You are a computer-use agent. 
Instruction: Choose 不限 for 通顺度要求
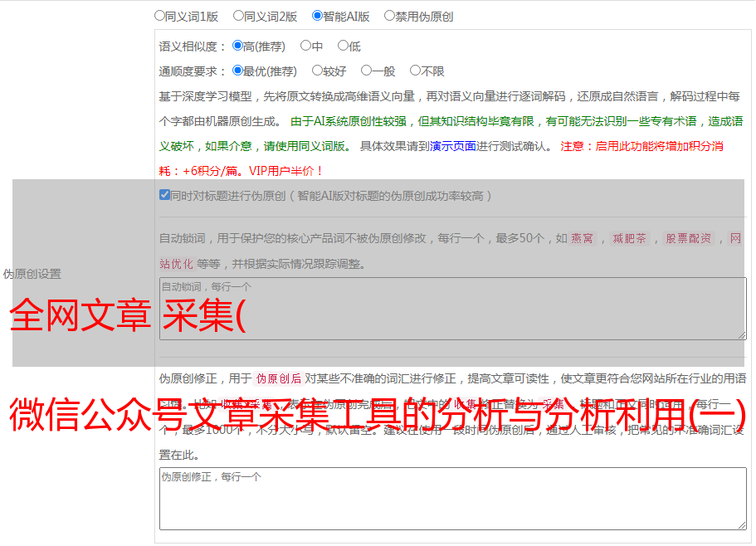click(415, 71)
